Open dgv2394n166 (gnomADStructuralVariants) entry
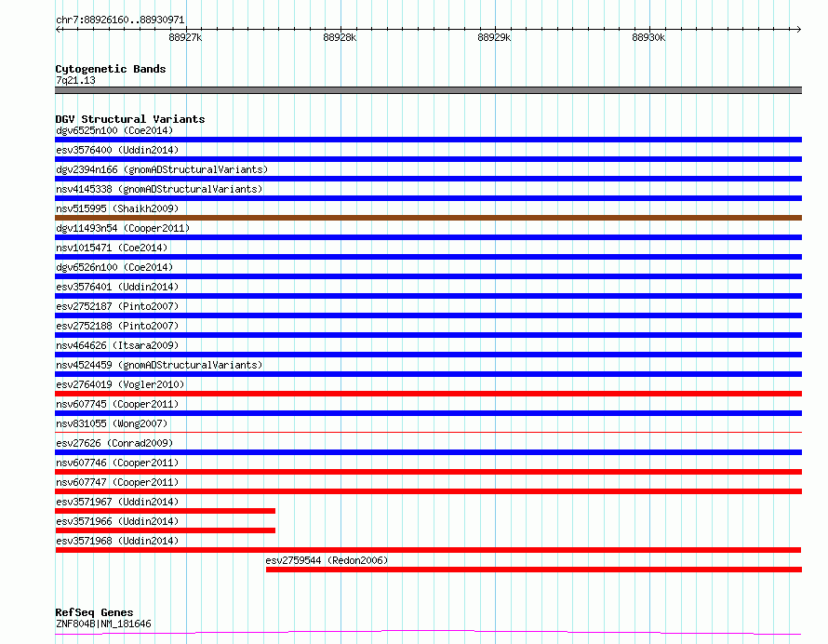 [x=162, y=169]
